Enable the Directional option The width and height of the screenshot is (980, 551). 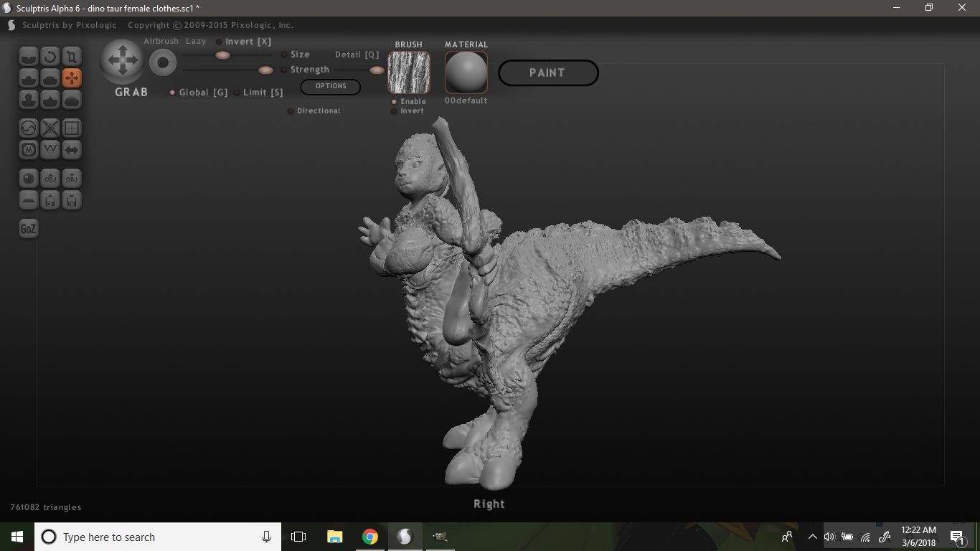(x=291, y=111)
